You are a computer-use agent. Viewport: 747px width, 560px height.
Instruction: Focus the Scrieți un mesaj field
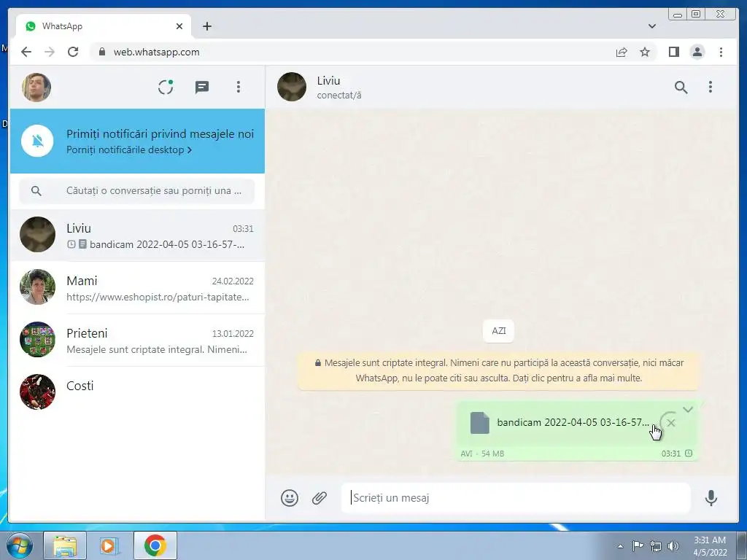pyautogui.click(x=516, y=498)
